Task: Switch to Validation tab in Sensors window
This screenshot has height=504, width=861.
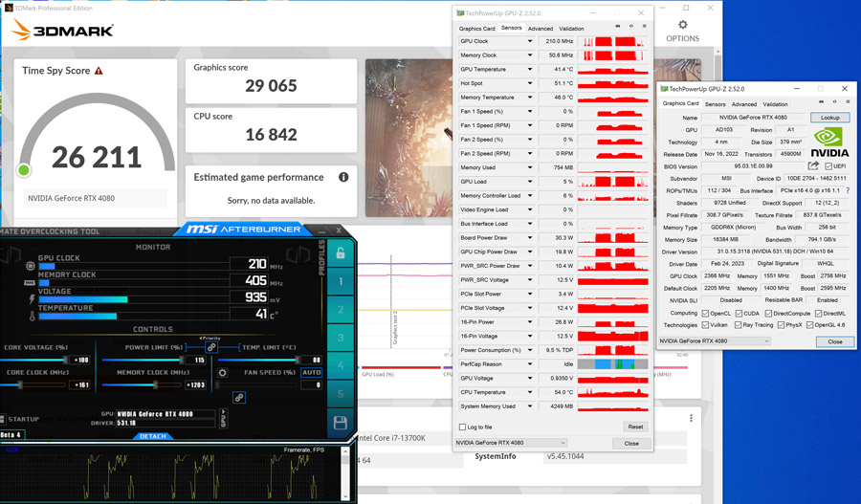Action: pos(572,29)
